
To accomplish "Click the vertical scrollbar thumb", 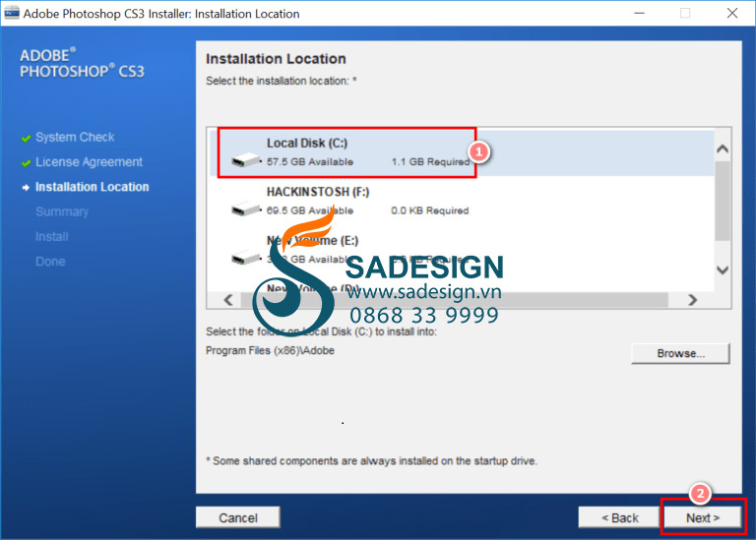I will pyautogui.click(x=723, y=201).
